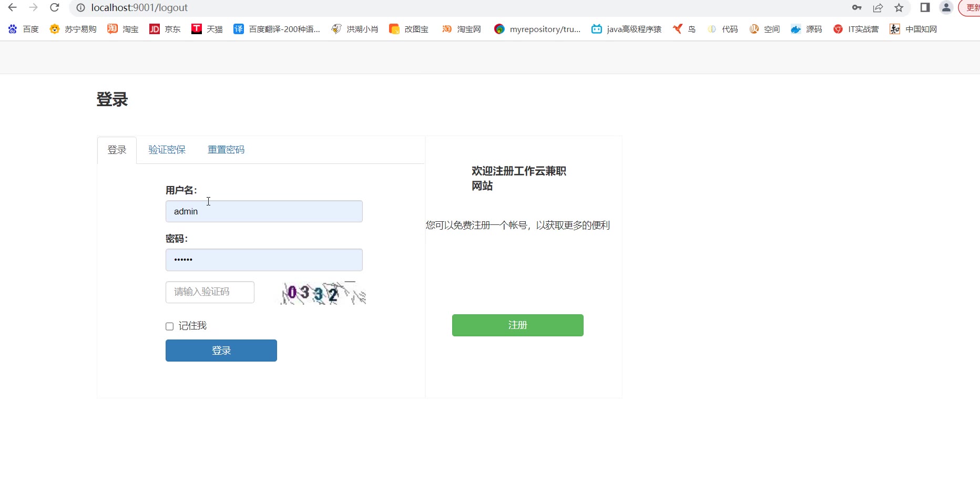
Task: Open the browser profile avatar
Action: pyautogui.click(x=946, y=7)
